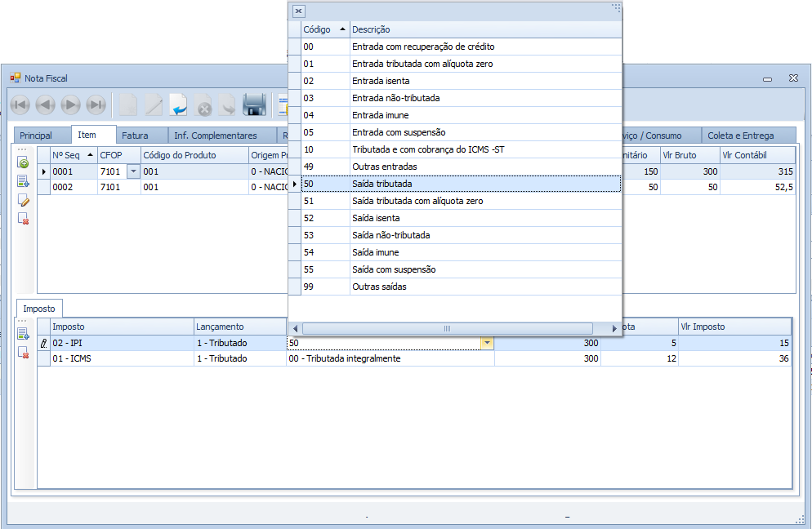The width and height of the screenshot is (812, 529).
Task: Go to the previous record in the toolbar
Action: pos(46,105)
